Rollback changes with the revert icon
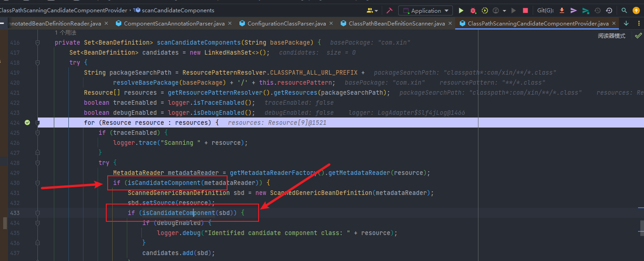This screenshot has height=261, width=644. (x=609, y=10)
